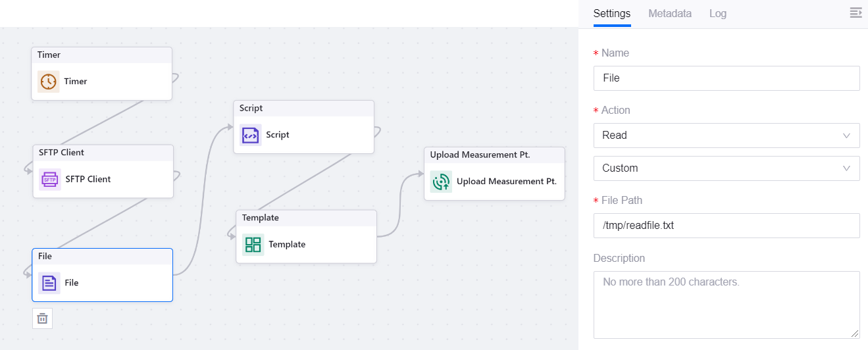Switch to the Metadata tab
Screen dimensions: 868x350
669,13
